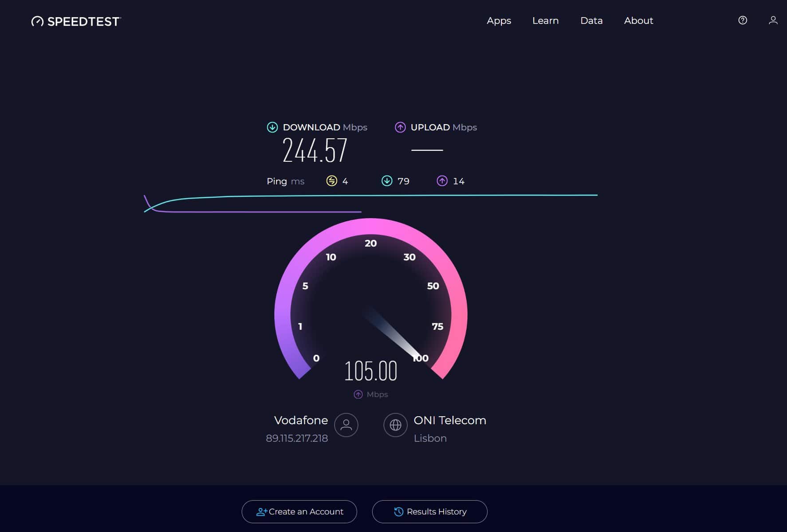Click the Vodafone provider name
The width and height of the screenshot is (787, 532).
pos(301,420)
